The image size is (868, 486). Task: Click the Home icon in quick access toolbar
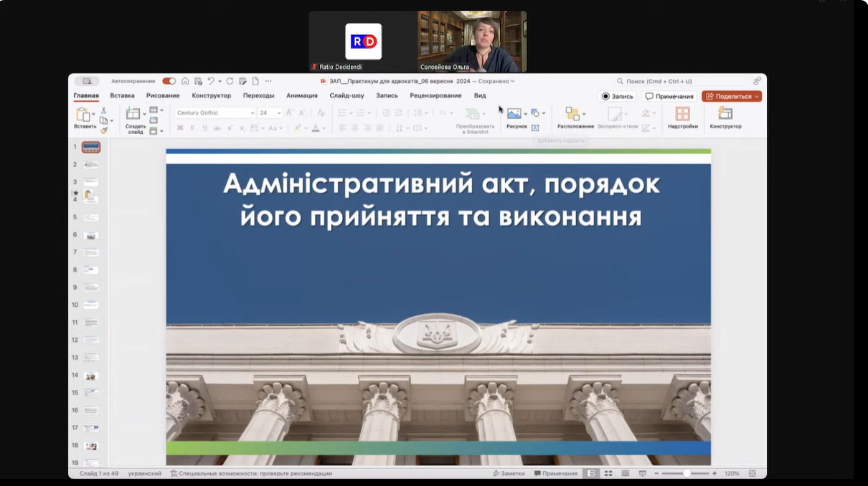tap(185, 81)
